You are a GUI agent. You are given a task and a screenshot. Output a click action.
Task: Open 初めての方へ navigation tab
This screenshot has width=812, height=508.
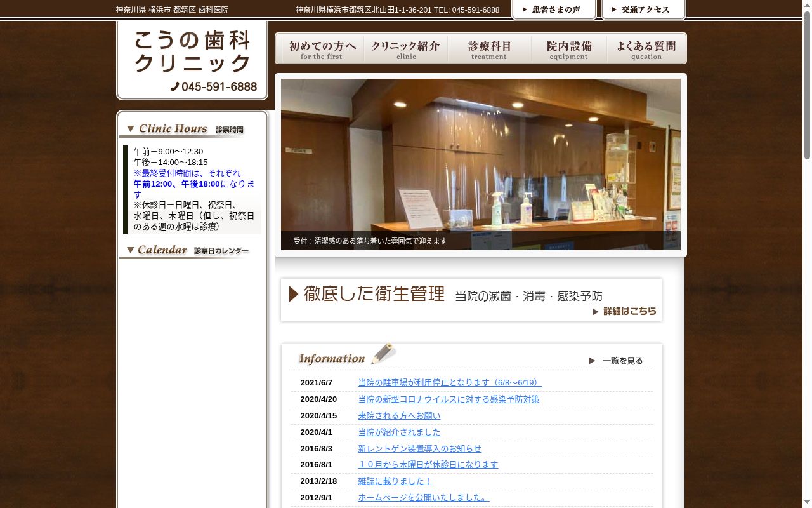pos(322,50)
